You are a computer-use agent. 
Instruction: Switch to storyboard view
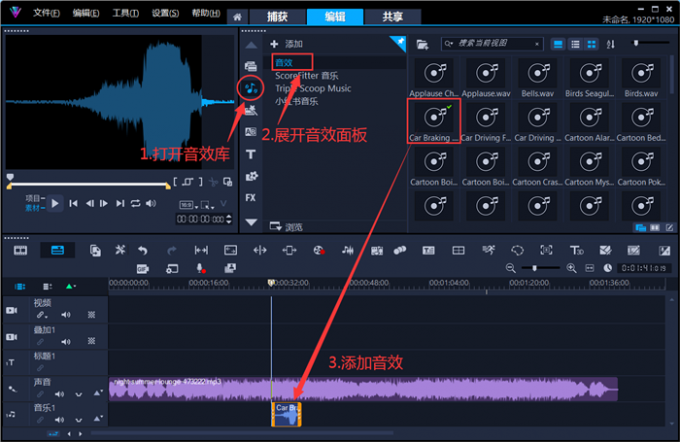(x=20, y=250)
